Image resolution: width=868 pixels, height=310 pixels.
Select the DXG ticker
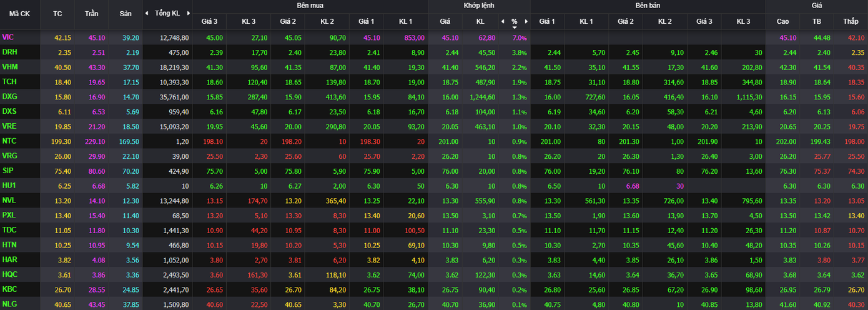(9, 97)
